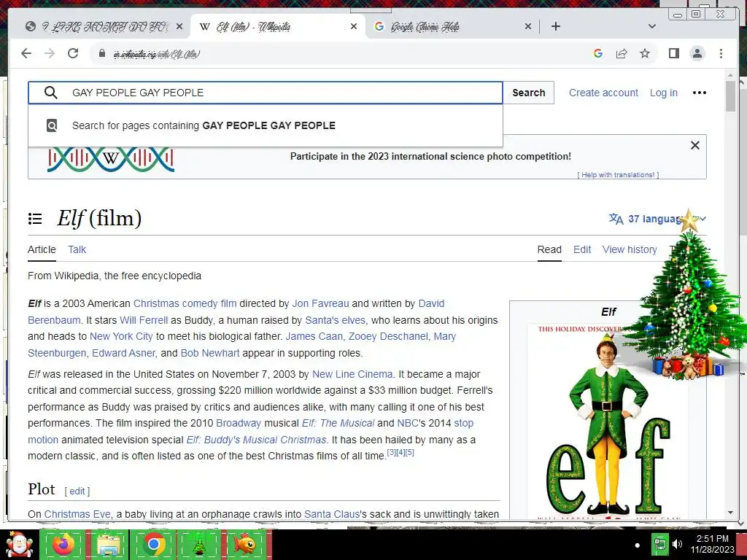This screenshot has height=560, width=747.
Task: Follow the Christmas comedy film link
Action: point(185,303)
